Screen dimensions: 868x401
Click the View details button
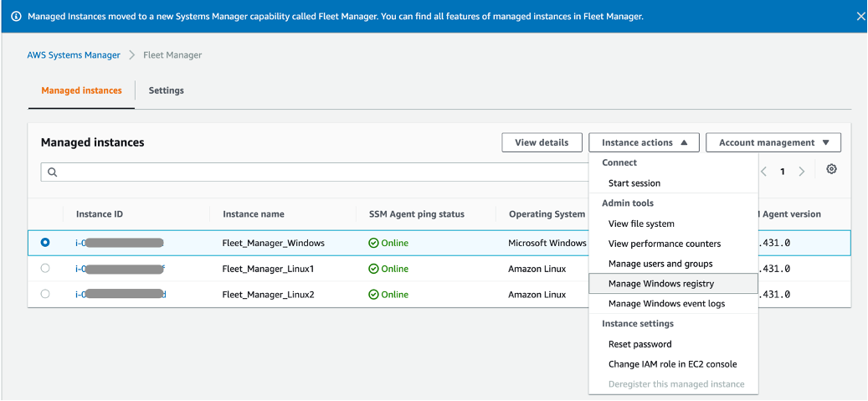[x=542, y=142]
